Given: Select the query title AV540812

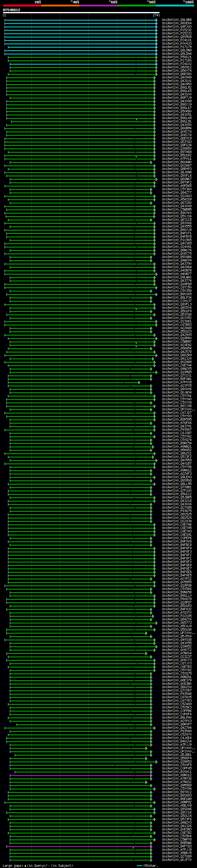Looking at the screenshot, I should click(x=11, y=10).
